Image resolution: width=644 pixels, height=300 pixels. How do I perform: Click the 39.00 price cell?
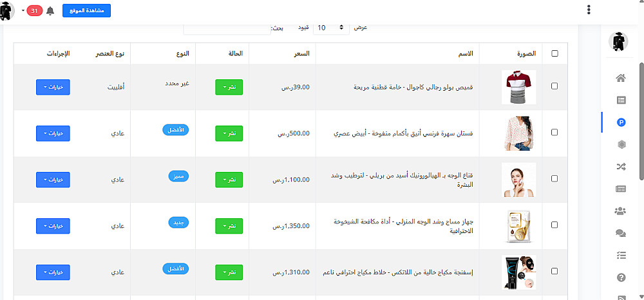(296, 87)
